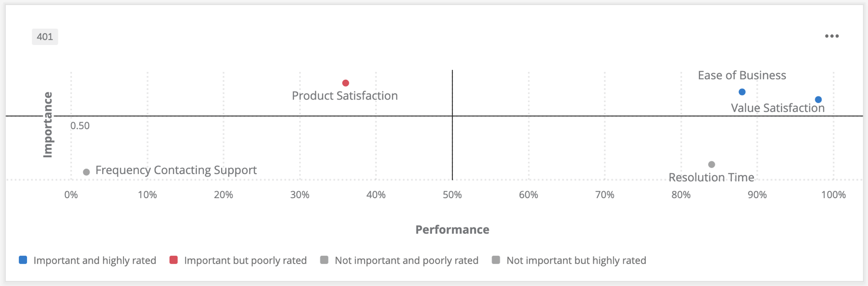The width and height of the screenshot is (868, 286).
Task: Toggle 'Not important and poorly rated' legend label
Action: tap(406, 260)
